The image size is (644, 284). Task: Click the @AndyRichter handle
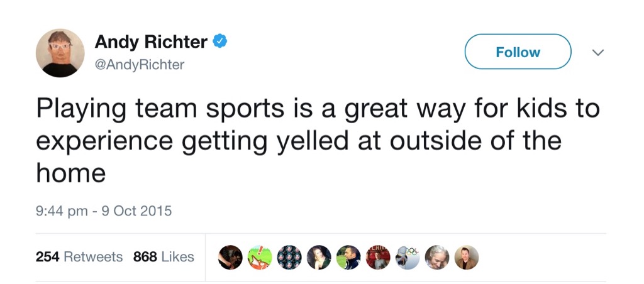pyautogui.click(x=140, y=65)
